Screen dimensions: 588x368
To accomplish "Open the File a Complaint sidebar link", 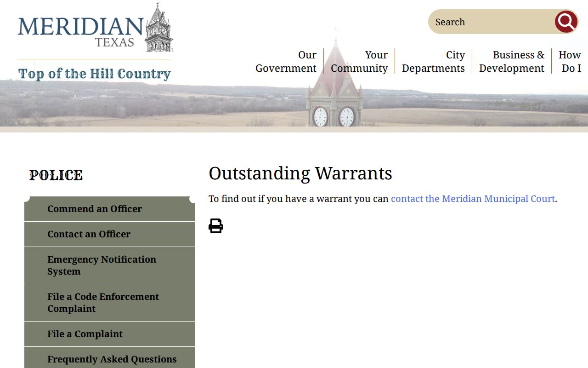I will coord(109,334).
